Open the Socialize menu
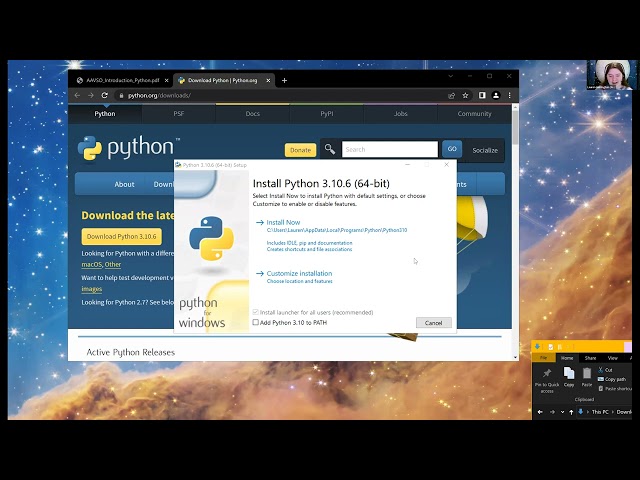 (x=485, y=150)
